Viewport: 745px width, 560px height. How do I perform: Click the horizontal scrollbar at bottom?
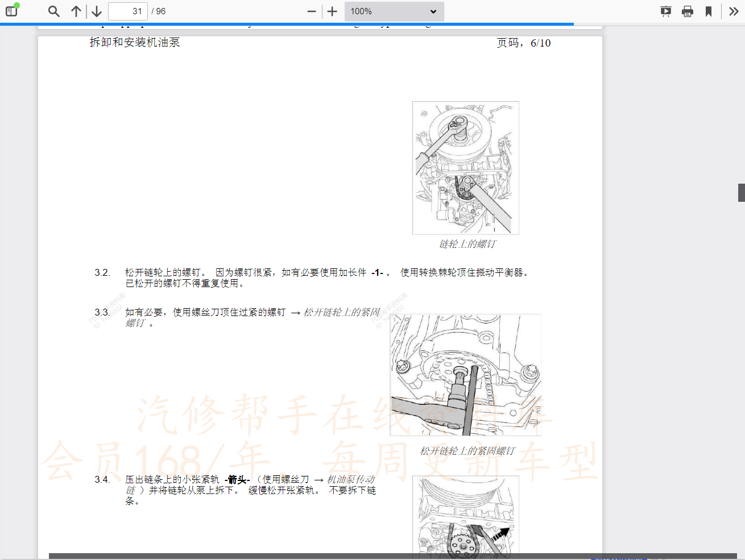[392, 556]
